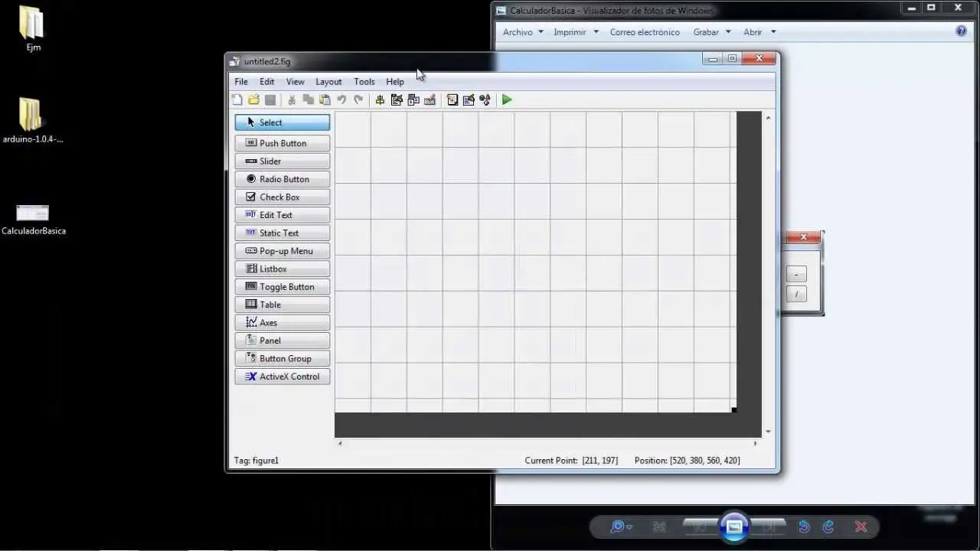Click the Tag: figure1 status text

pos(256,461)
